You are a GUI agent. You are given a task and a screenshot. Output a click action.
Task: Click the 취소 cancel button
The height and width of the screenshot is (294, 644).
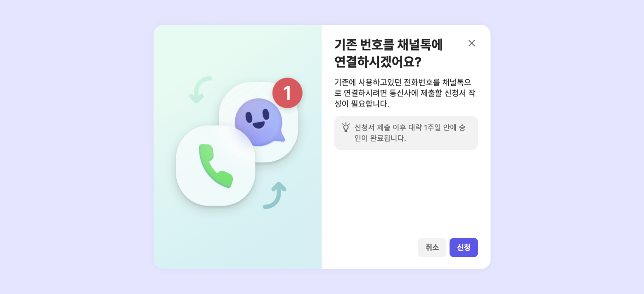[x=432, y=247]
